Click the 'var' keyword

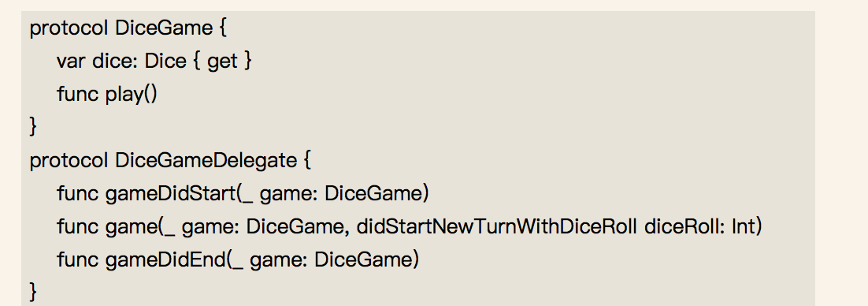(71, 62)
